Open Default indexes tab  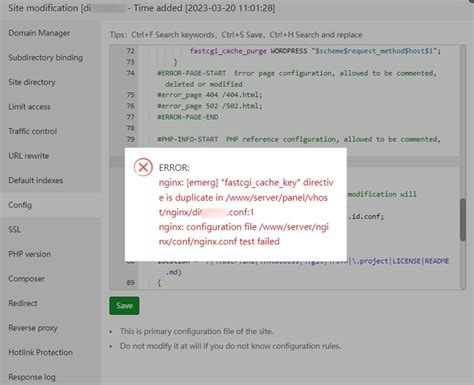click(x=36, y=180)
